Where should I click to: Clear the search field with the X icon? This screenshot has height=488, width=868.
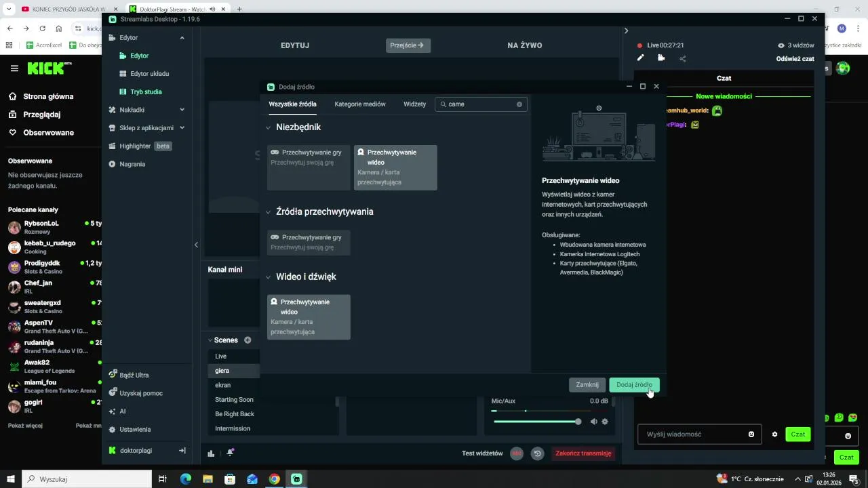pos(519,104)
